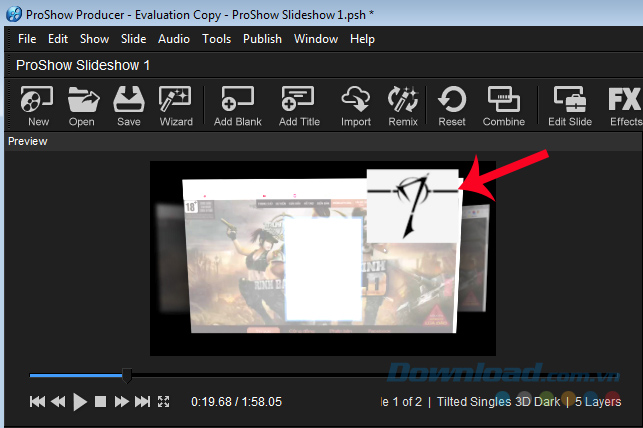Screen dimensions: 643x428
Task: Click the Remix toolbar icon
Action: (403, 104)
